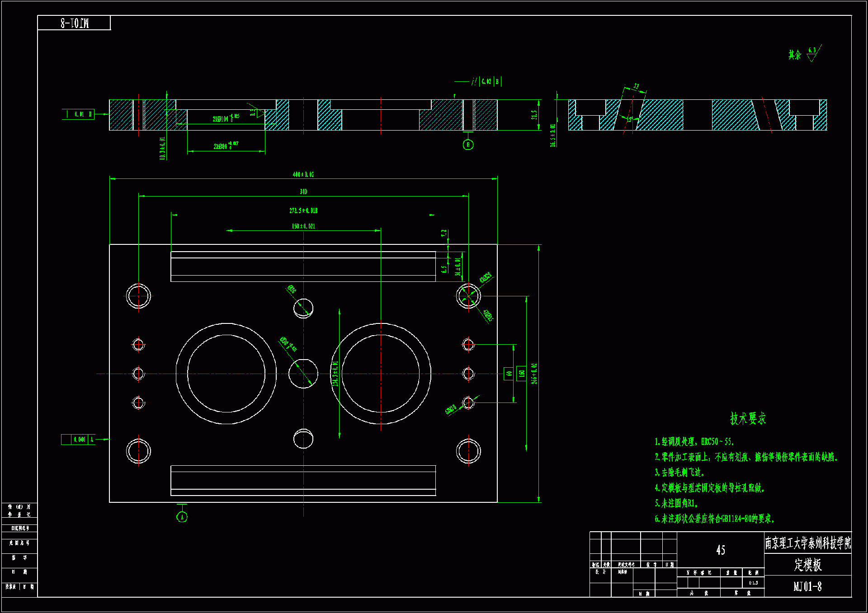Select the 0.01 B tolerance frame
Viewport: 868px width, 613px height.
pyautogui.click(x=79, y=114)
